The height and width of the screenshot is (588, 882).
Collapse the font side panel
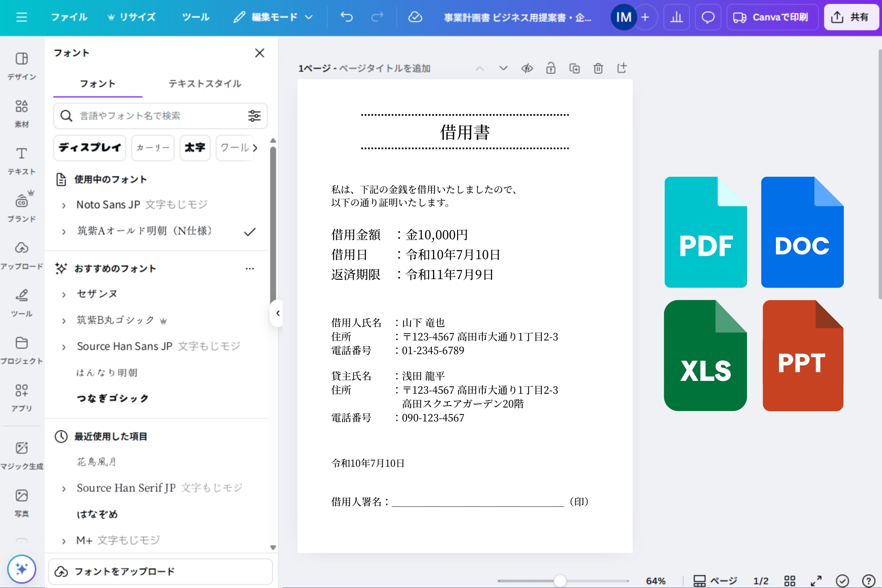(x=277, y=313)
